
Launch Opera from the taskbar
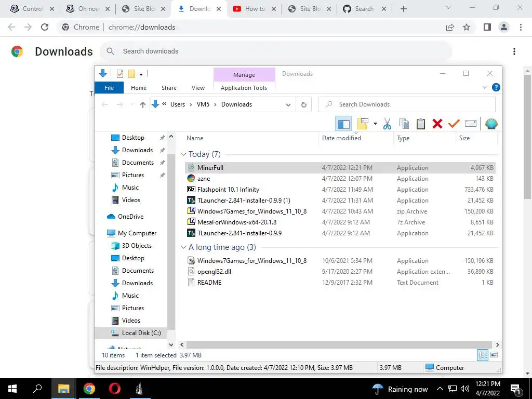coord(114,389)
